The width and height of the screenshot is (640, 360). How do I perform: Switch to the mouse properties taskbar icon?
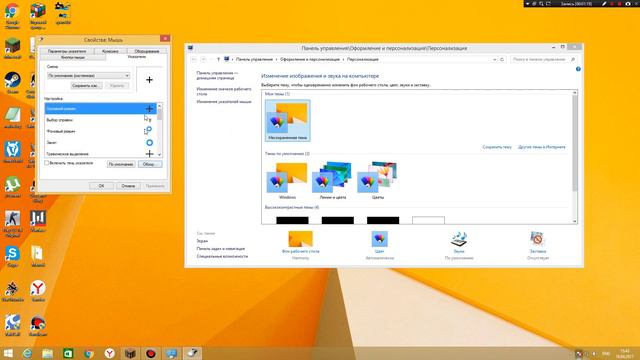[192, 353]
